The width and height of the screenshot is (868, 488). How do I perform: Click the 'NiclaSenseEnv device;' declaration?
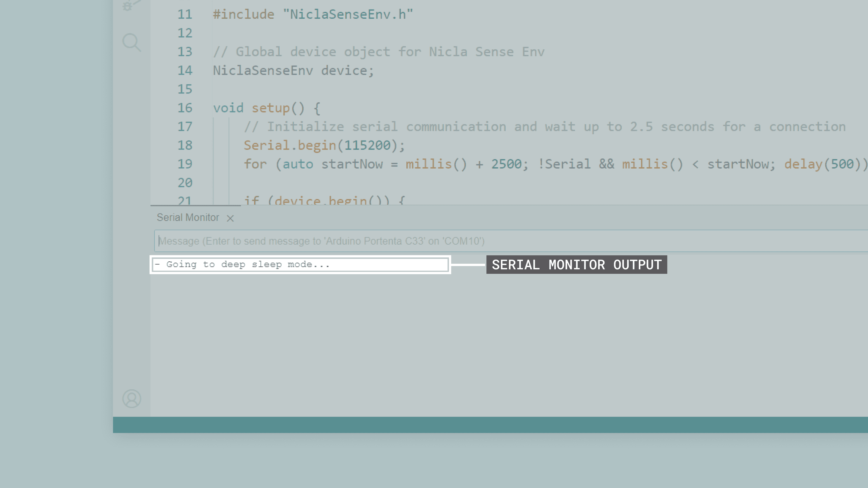[x=293, y=71]
